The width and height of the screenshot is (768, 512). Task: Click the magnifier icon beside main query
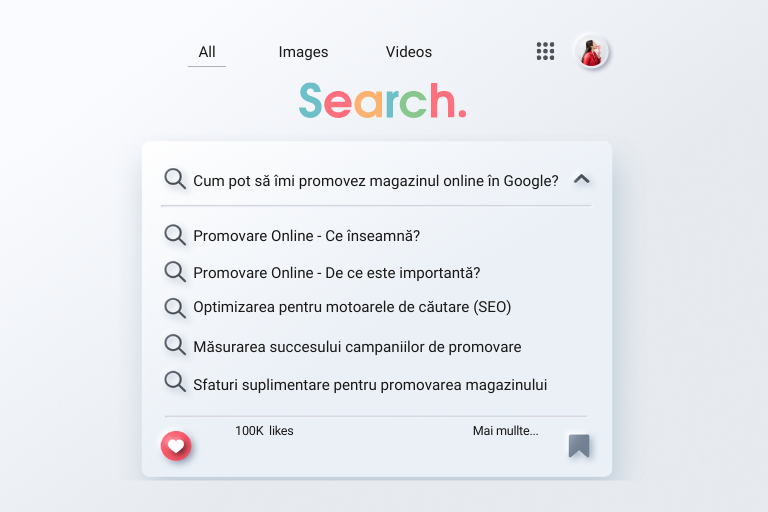pyautogui.click(x=175, y=179)
